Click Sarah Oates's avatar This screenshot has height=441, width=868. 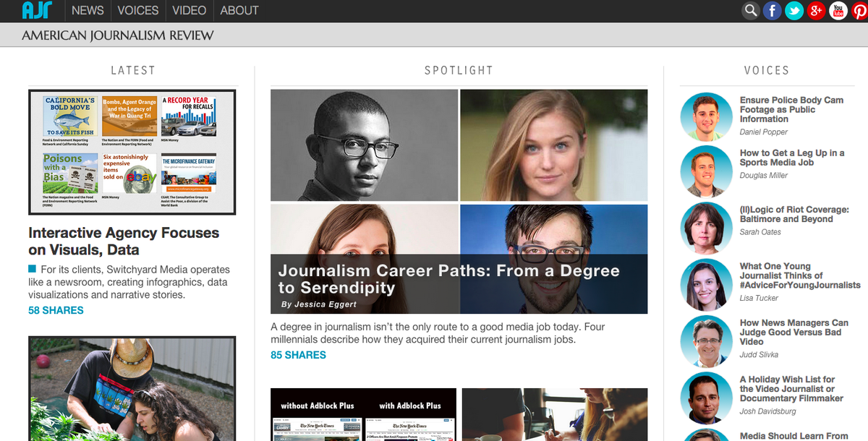pos(707,228)
